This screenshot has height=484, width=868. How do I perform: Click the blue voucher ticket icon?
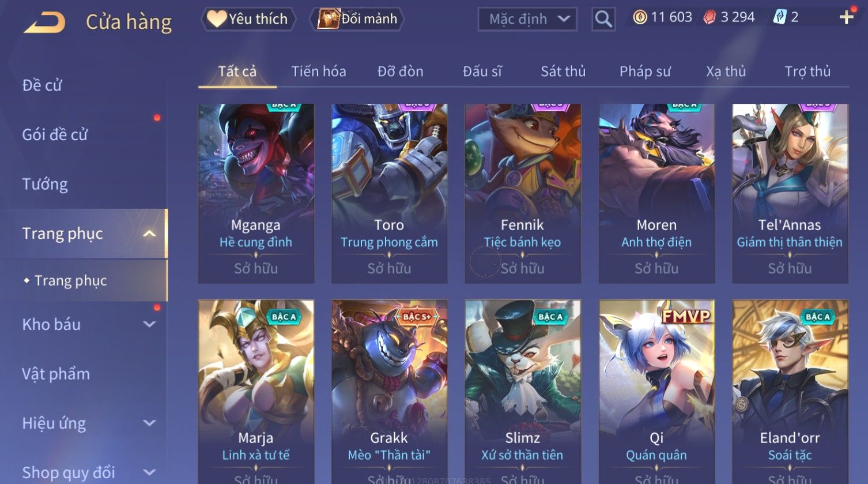779,18
